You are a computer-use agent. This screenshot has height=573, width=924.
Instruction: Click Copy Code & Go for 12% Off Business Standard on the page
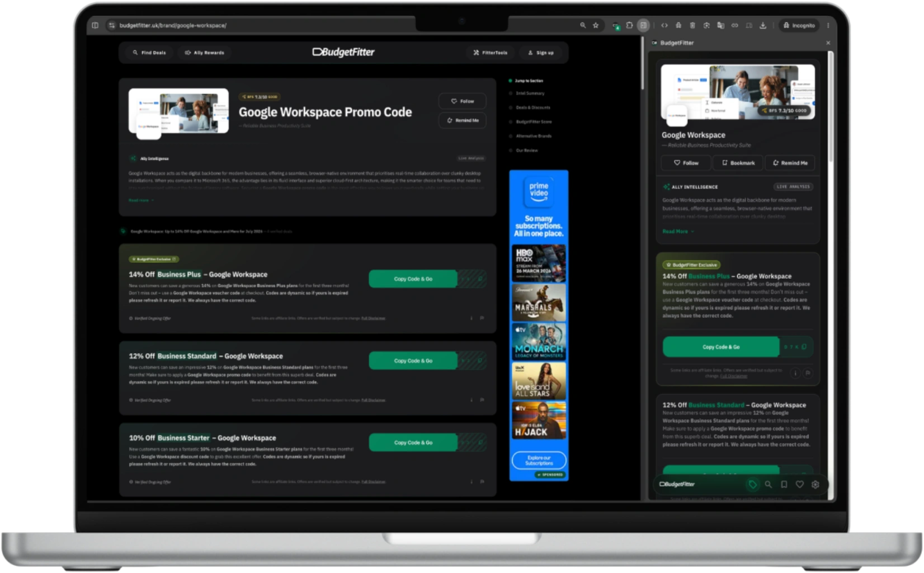413,361
